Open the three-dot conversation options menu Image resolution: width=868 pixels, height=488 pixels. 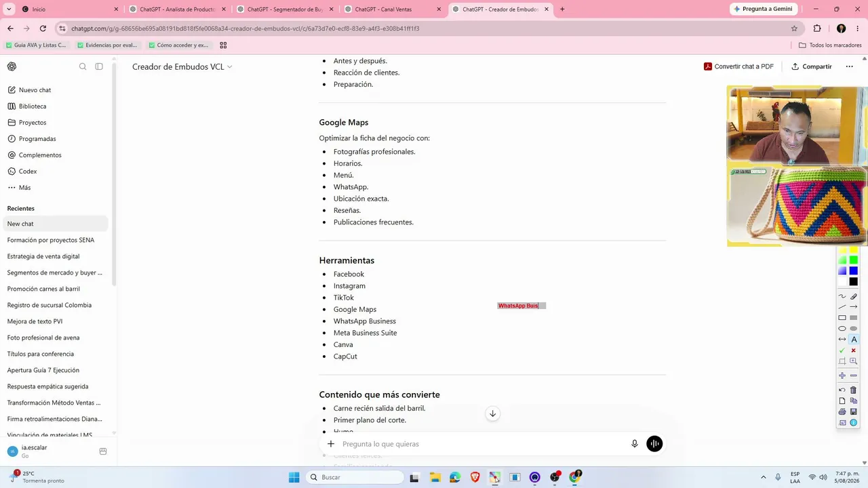[849, 66]
